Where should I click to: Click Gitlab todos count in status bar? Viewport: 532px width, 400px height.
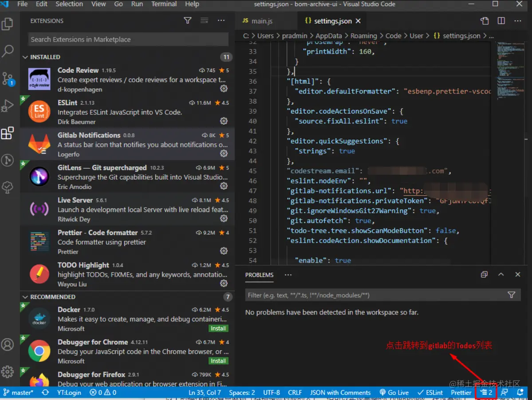click(486, 392)
